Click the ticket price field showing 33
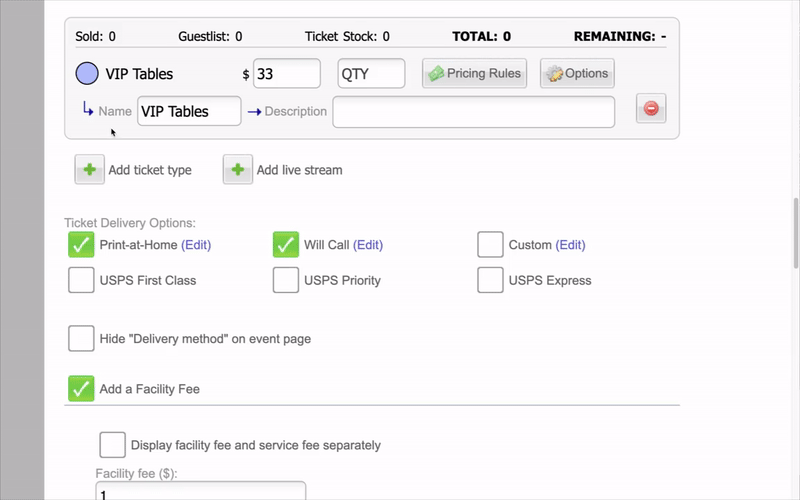The image size is (800, 500). pyautogui.click(x=287, y=73)
